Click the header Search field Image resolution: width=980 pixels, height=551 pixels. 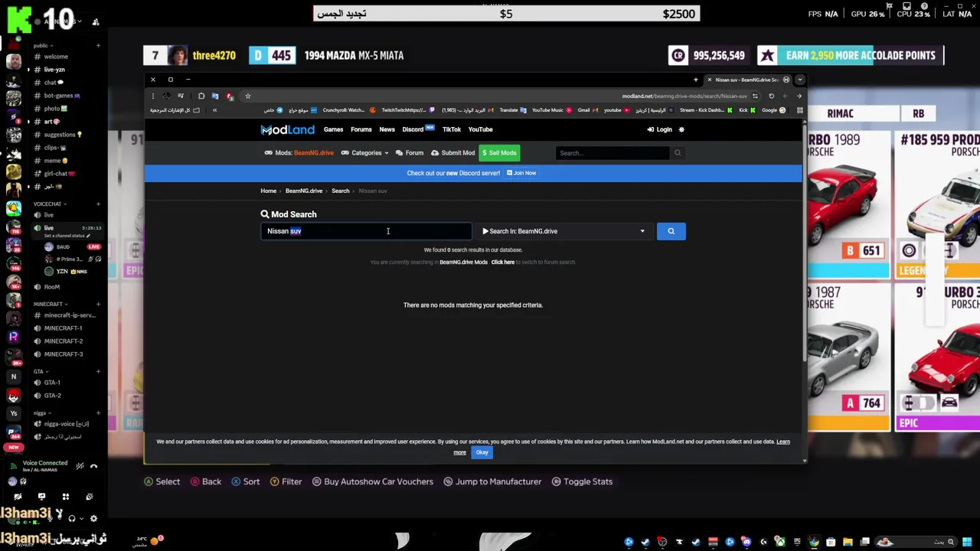(x=612, y=153)
